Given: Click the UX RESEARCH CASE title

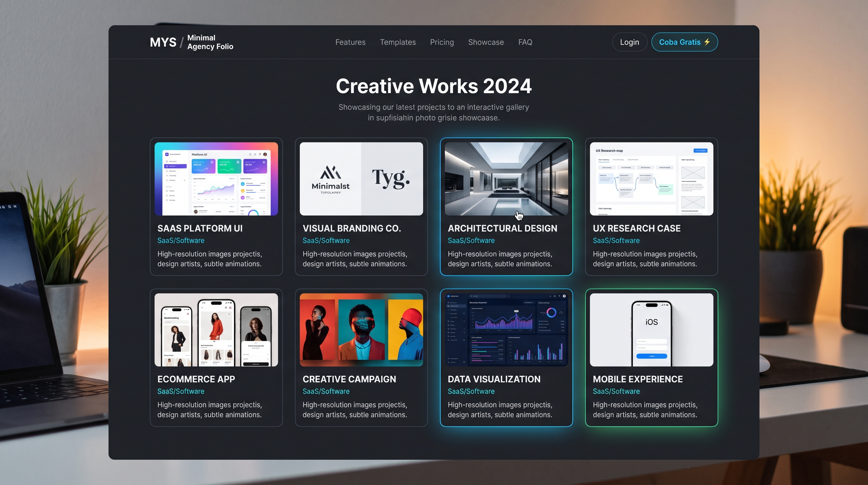Looking at the screenshot, I should click(636, 228).
